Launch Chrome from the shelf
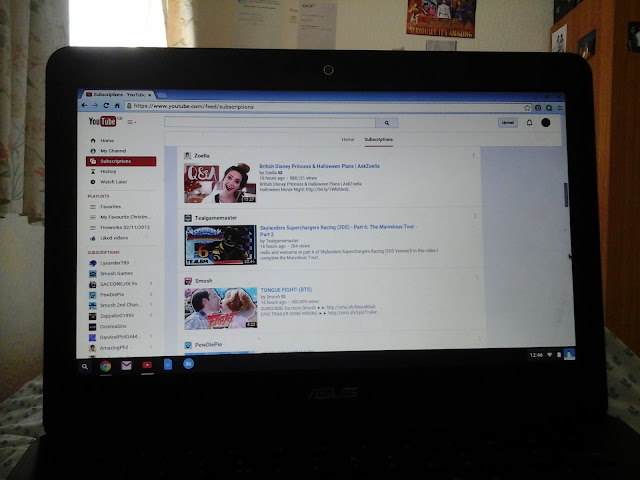 (106, 366)
